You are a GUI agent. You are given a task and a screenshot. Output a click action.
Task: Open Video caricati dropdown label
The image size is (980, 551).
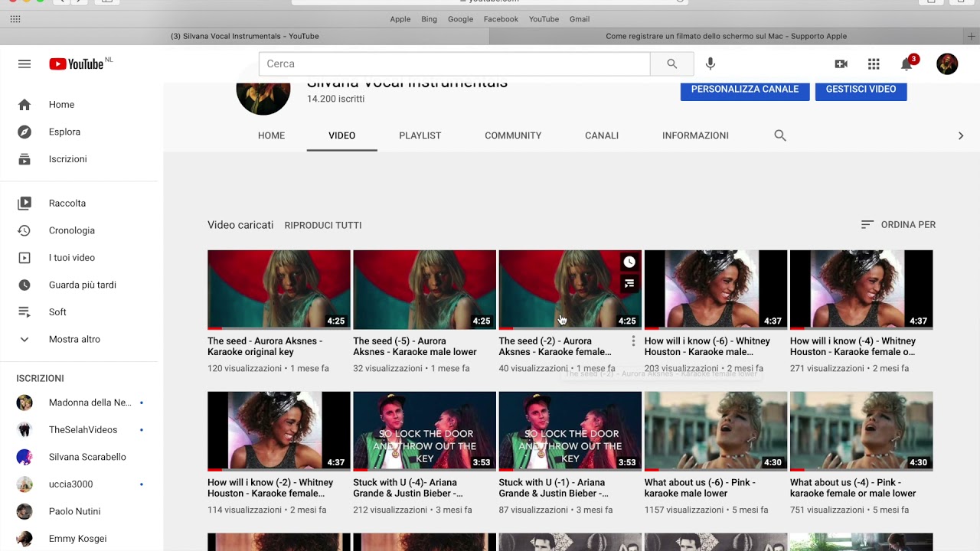click(240, 225)
